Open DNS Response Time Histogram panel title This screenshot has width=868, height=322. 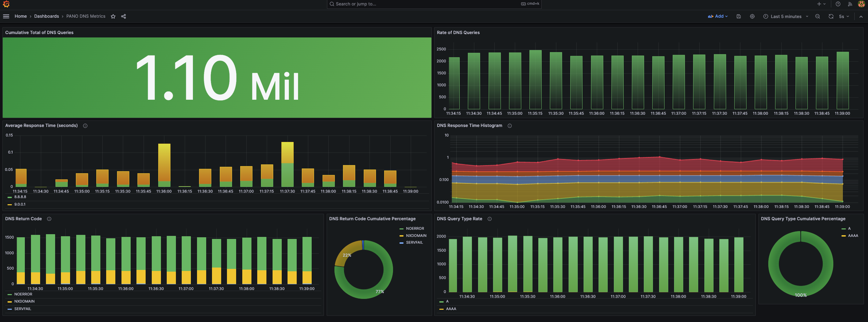pos(470,126)
